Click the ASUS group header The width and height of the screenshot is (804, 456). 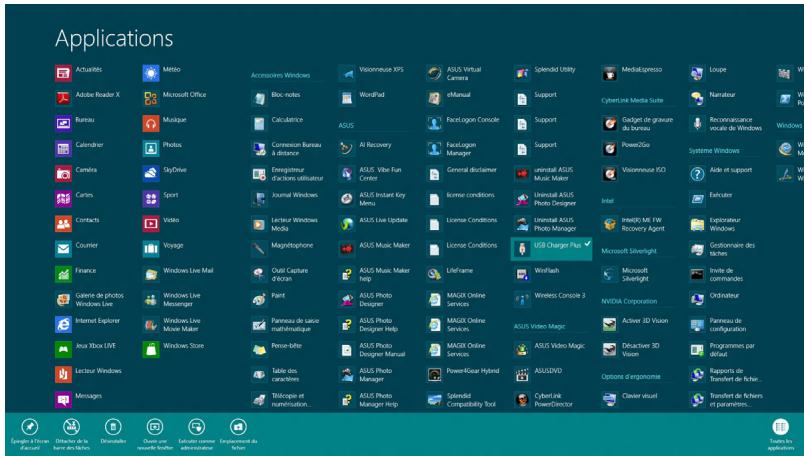tap(346, 126)
